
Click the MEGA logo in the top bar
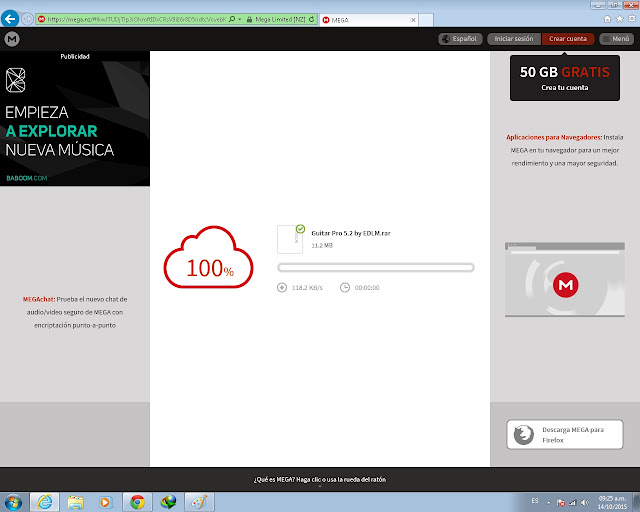pos(12,39)
